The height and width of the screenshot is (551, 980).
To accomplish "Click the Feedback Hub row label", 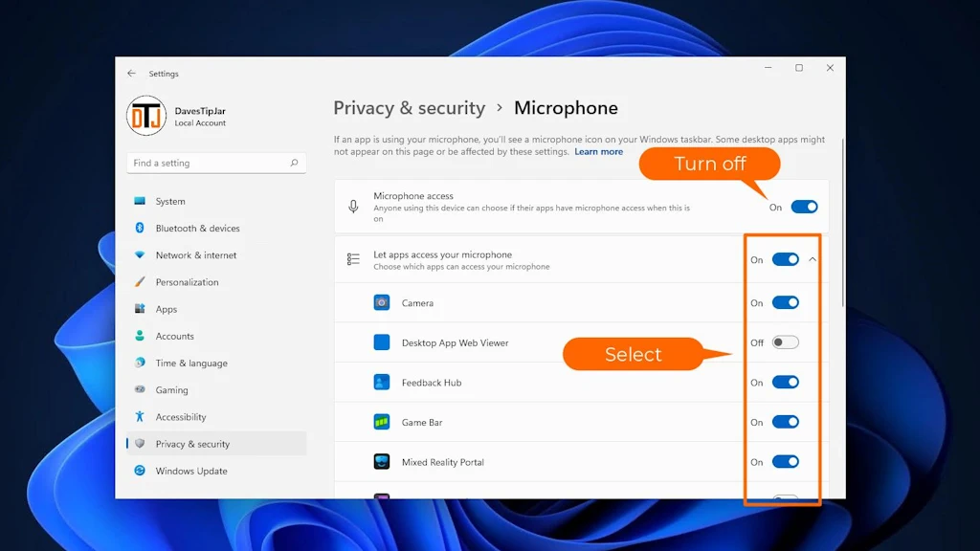I will (432, 383).
